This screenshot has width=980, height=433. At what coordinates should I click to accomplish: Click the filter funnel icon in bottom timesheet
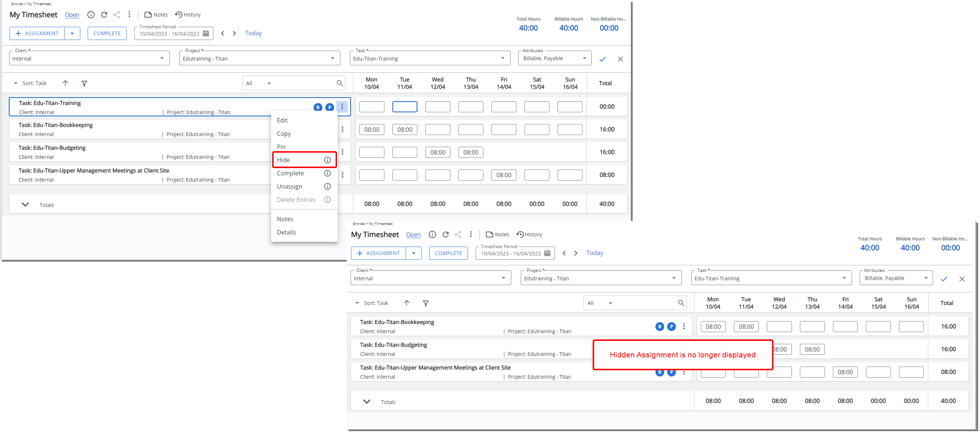click(x=426, y=303)
